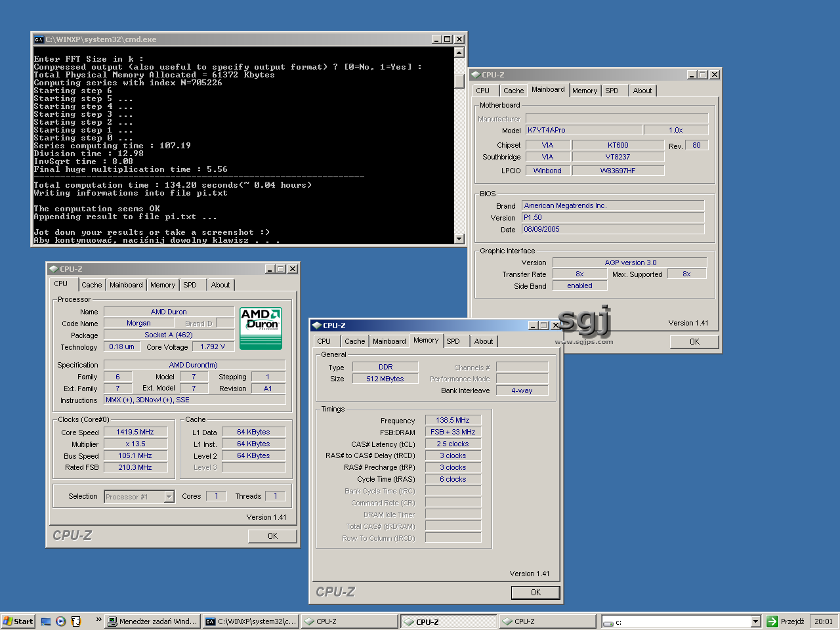Click the green Przejdź go arrow
Viewport: 840px width, 630px height.
click(x=772, y=621)
